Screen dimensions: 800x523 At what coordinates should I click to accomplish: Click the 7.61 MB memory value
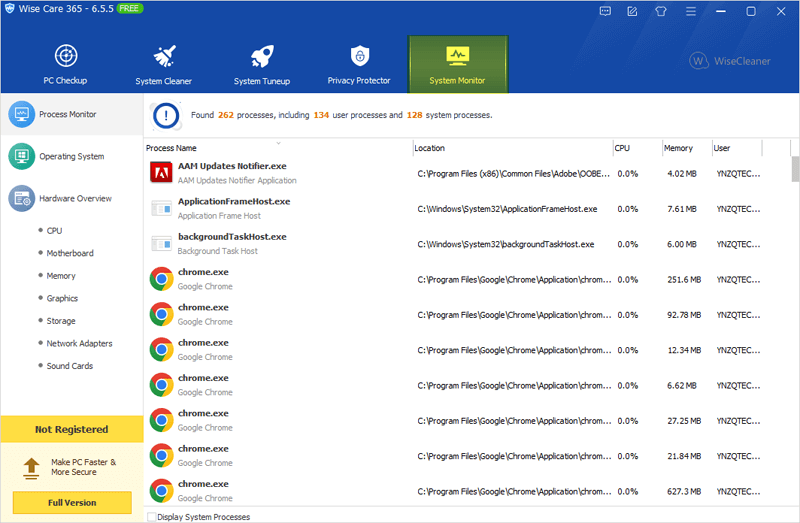pos(682,209)
